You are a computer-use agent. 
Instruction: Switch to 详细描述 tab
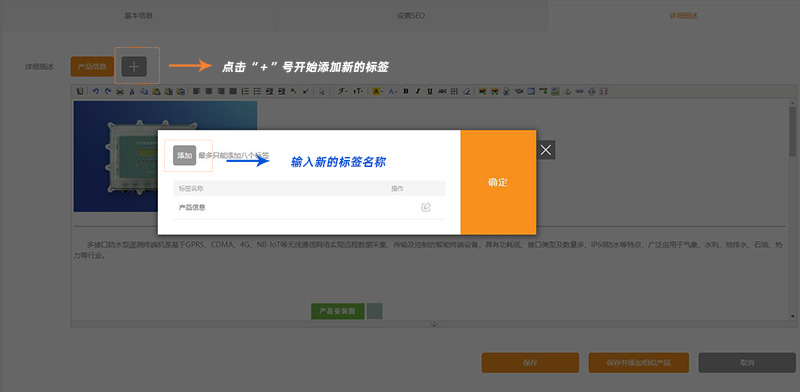(x=683, y=16)
